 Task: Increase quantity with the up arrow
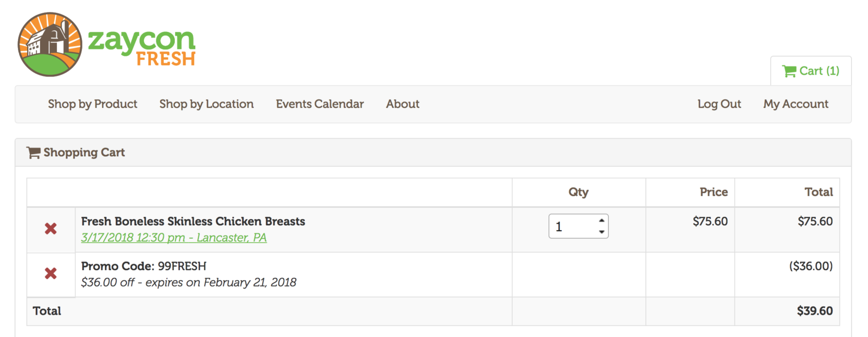pyautogui.click(x=601, y=220)
